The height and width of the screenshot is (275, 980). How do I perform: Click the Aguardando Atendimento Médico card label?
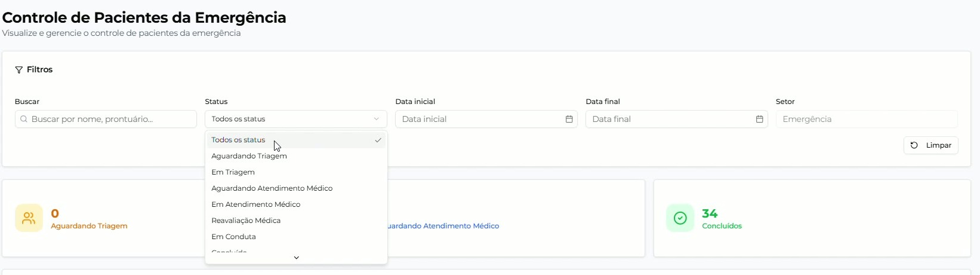[x=443, y=226]
